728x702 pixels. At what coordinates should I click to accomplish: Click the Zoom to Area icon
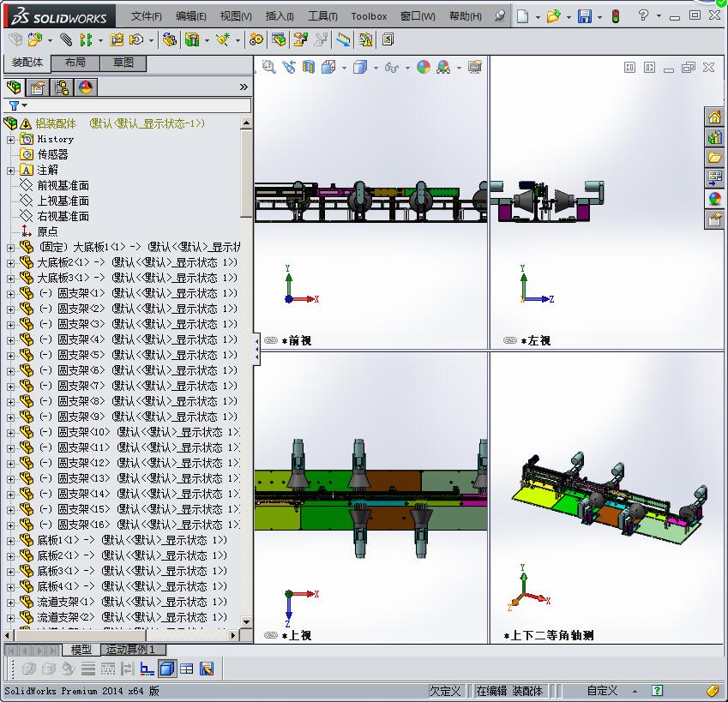[269, 67]
